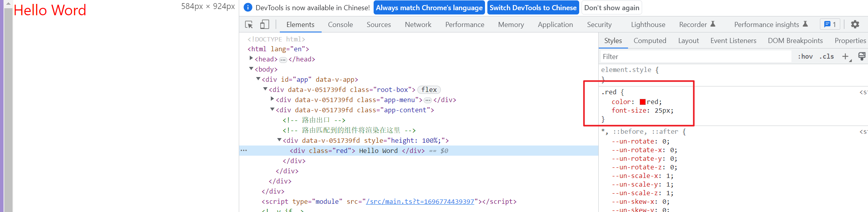This screenshot has width=868, height=212.
Task: Open DevTools settings gear
Action: (855, 24)
